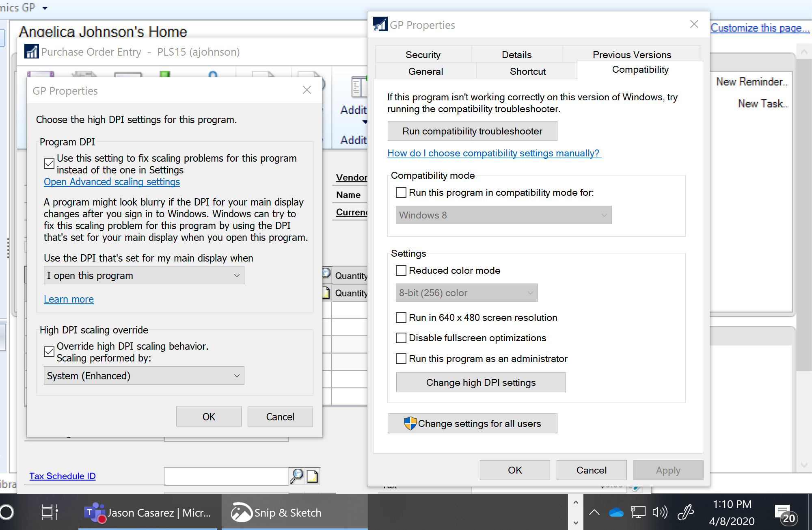
Task: Toggle Run this program in compatibility mode
Action: click(401, 193)
